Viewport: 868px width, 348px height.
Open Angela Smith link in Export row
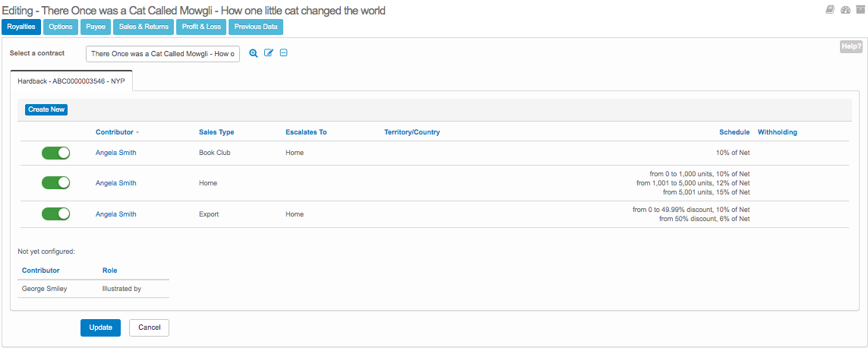point(116,214)
